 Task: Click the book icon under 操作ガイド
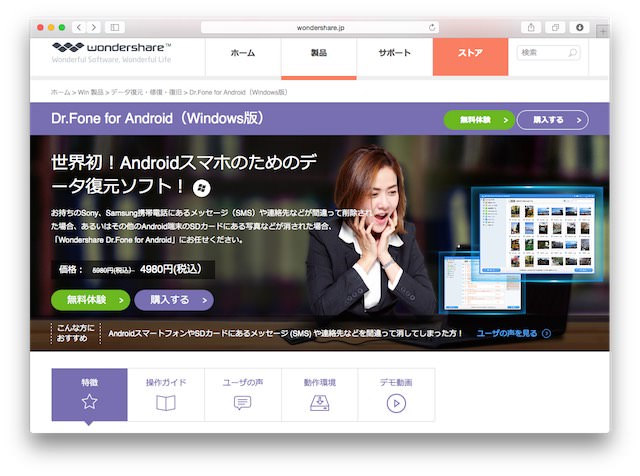click(166, 403)
